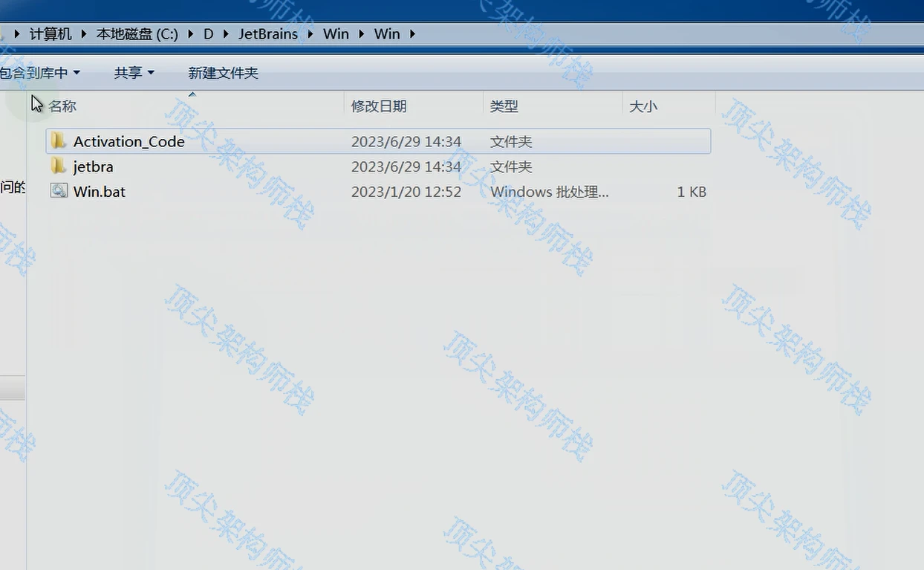The height and width of the screenshot is (570, 924).
Task: Sort files by 修改日期 column
Action: coord(379,106)
